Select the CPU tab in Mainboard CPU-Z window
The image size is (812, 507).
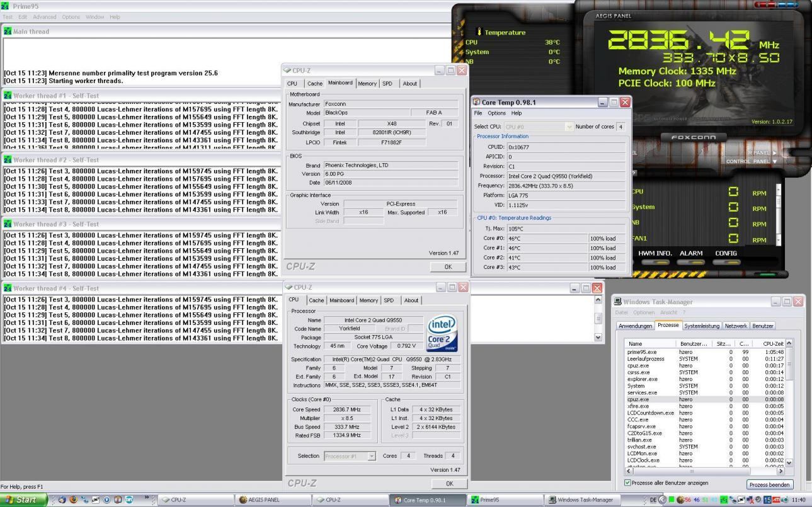tap(292, 83)
